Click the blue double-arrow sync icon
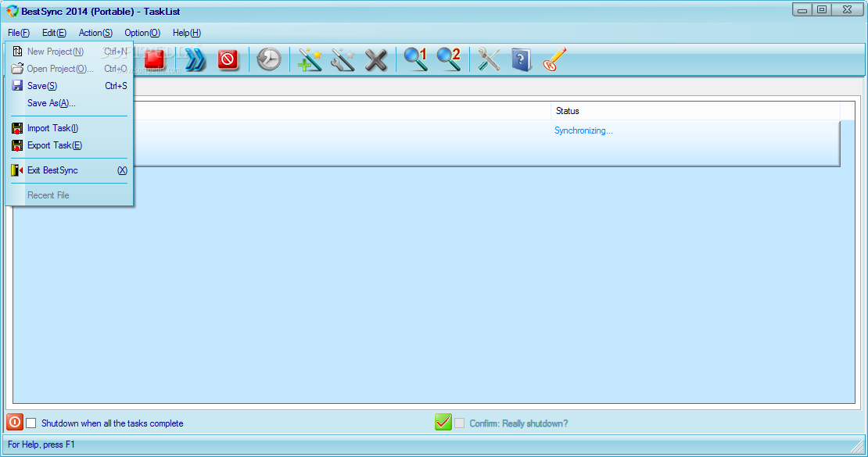 coord(195,59)
